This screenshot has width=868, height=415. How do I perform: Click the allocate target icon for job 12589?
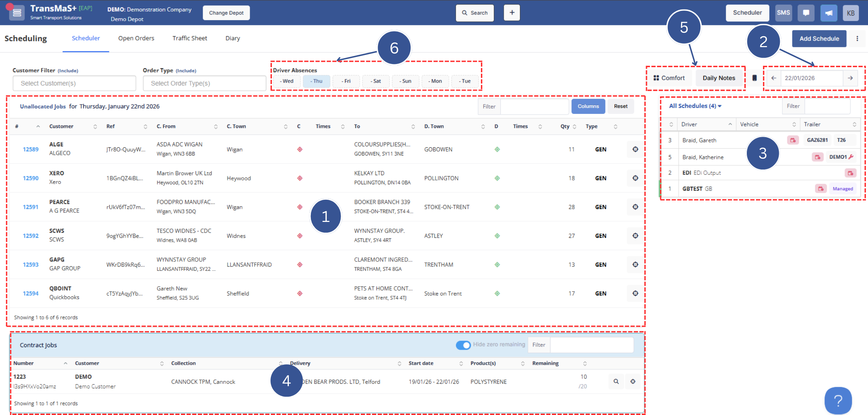pos(635,149)
